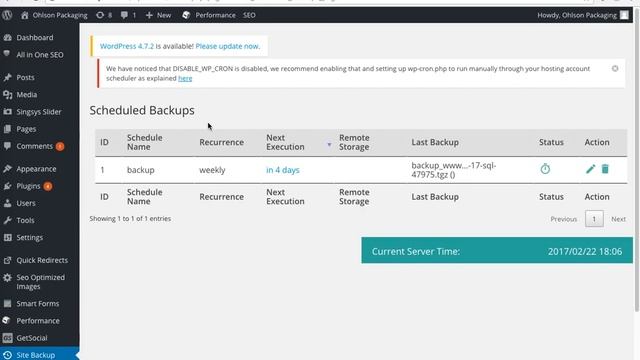Edit the backup schedule with pencil icon
This screenshot has height=360, width=640.
[x=590, y=169]
